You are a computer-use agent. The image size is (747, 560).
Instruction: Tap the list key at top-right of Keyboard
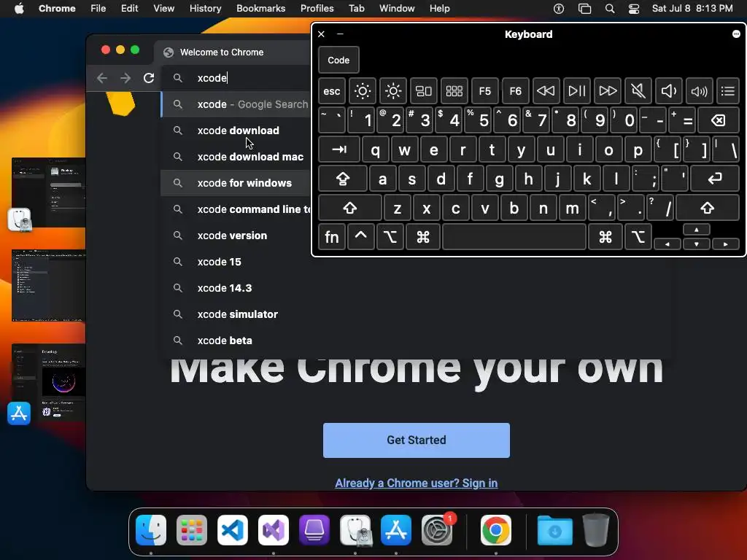click(x=728, y=91)
